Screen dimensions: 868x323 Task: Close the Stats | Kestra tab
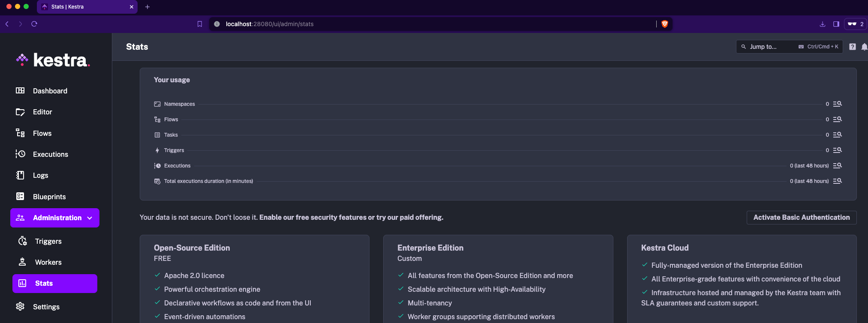132,7
